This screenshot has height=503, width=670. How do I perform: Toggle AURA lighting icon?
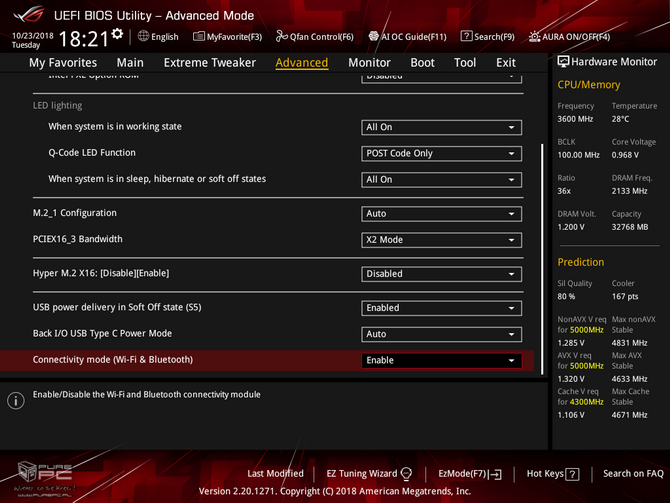535,37
